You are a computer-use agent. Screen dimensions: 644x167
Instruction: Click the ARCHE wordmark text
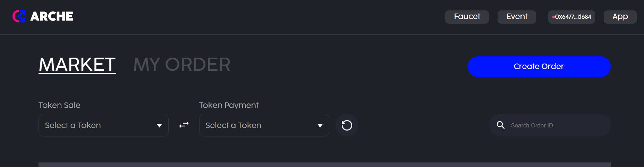coord(52,16)
